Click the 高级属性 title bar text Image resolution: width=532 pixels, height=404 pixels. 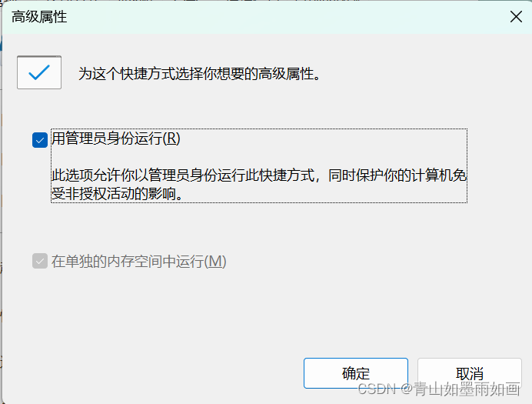39,17
